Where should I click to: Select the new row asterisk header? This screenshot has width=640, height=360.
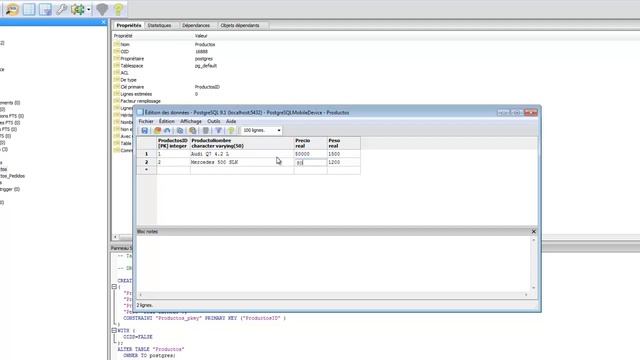(147, 170)
